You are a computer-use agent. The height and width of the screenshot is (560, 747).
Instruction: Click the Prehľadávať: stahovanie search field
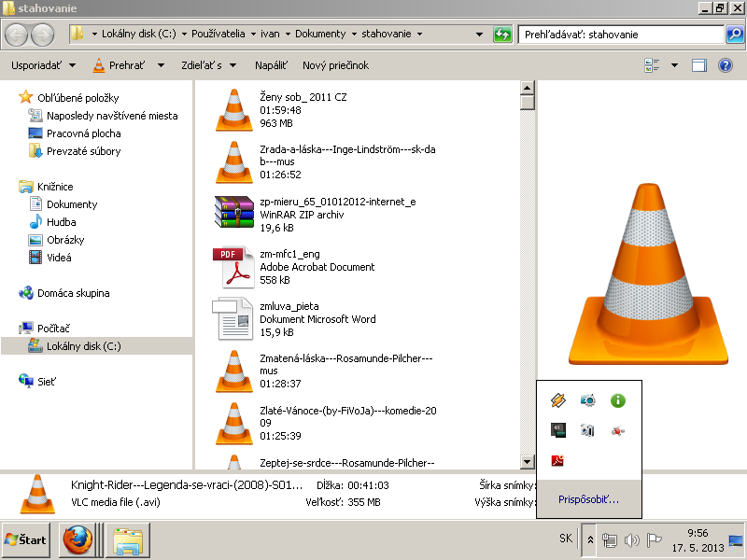pyautogui.click(x=621, y=35)
